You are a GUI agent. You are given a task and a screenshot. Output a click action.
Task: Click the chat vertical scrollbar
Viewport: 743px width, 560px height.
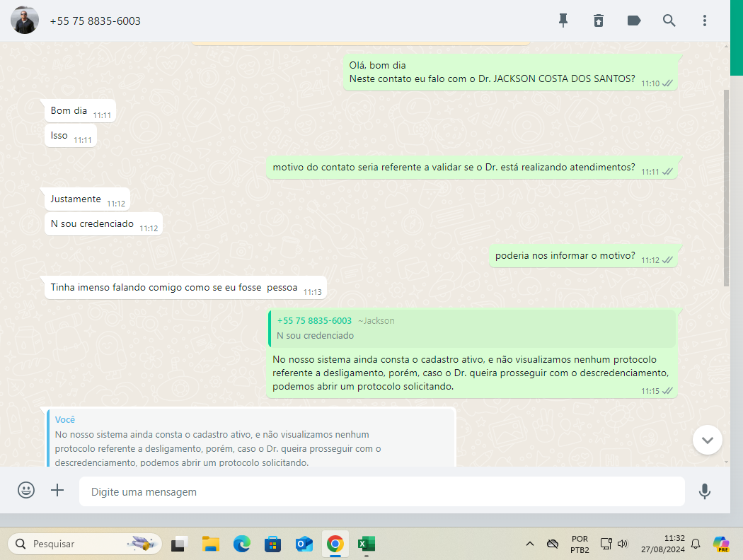[x=726, y=187]
